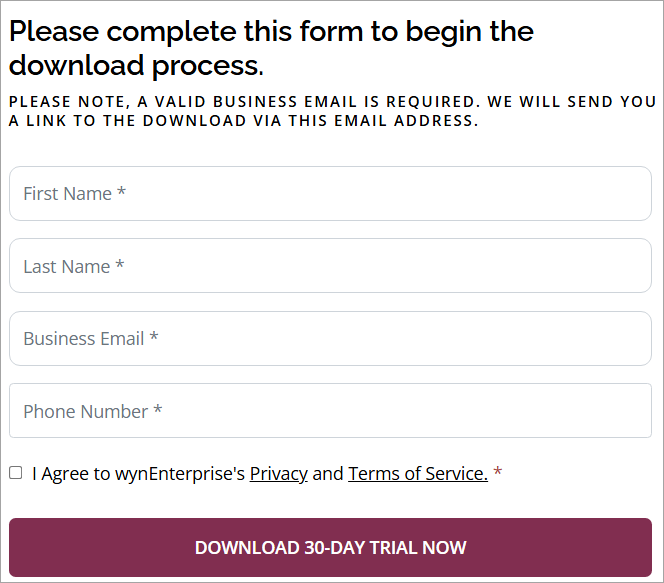The width and height of the screenshot is (664, 583).
Task: Check the I Agree checkbox
Action: pos(16,473)
